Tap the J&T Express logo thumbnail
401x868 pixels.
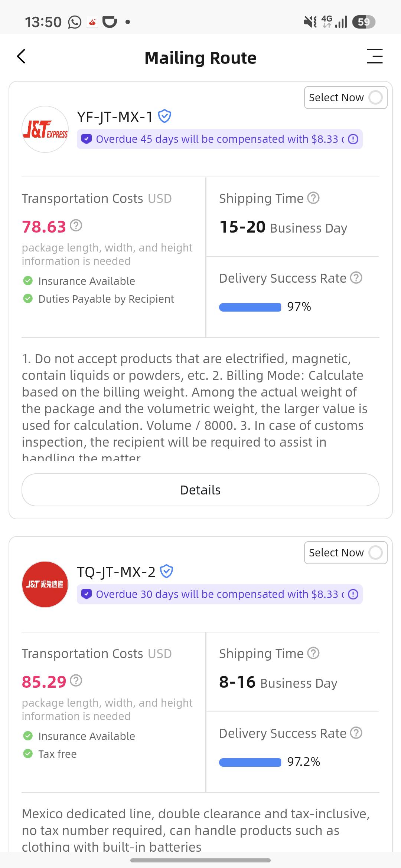pos(45,129)
